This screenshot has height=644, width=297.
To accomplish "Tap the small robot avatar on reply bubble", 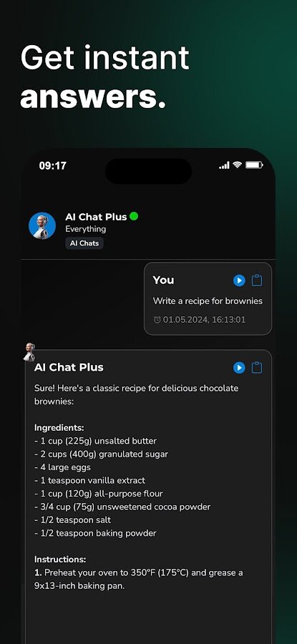I will (x=29, y=352).
